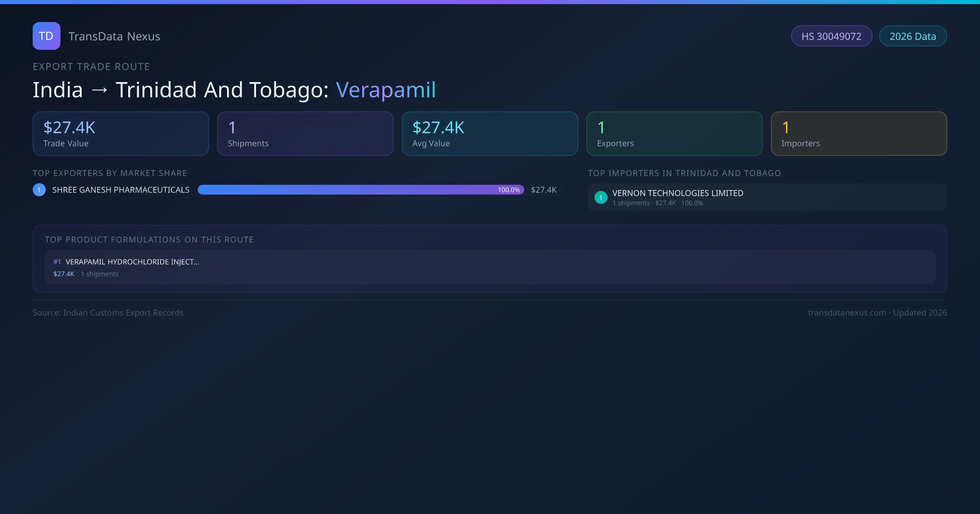980x514 pixels.
Task: Click the blue rank 1 exporter badge
Action: pyautogui.click(x=39, y=190)
